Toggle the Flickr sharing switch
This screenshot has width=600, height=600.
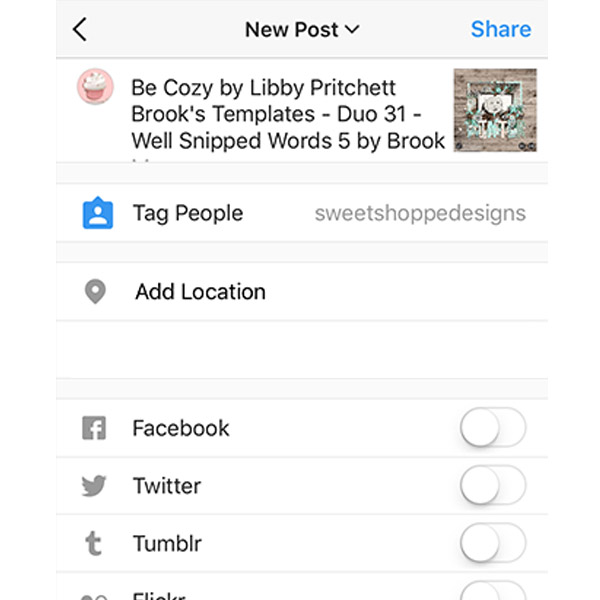tap(493, 590)
